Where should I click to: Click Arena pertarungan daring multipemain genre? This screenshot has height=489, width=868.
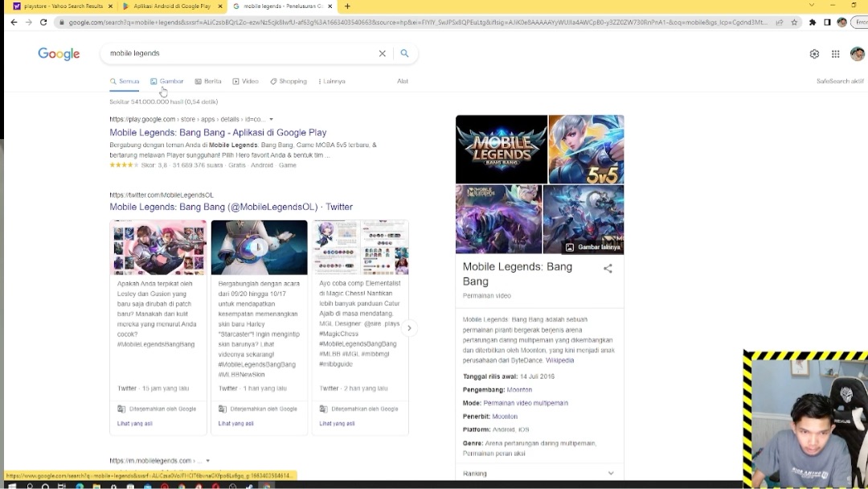[541, 444]
